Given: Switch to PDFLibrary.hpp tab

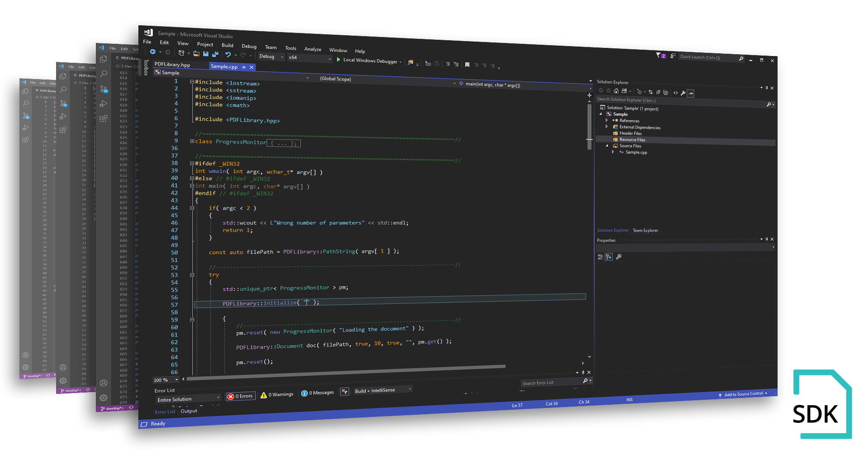Looking at the screenshot, I should (172, 64).
